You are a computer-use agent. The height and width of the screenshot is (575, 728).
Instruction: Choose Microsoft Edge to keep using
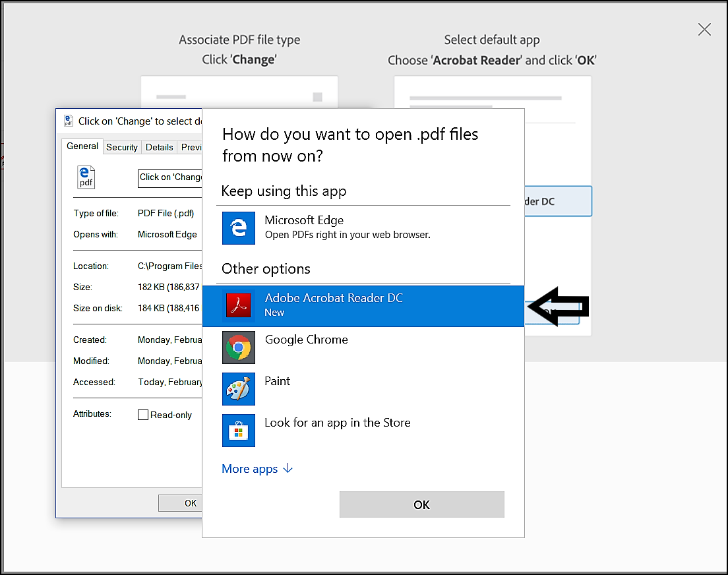click(x=363, y=228)
